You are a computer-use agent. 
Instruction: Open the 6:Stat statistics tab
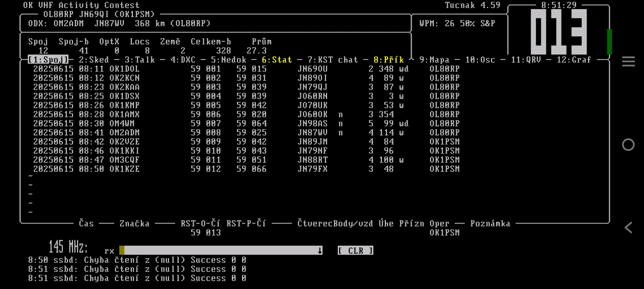[x=277, y=60]
